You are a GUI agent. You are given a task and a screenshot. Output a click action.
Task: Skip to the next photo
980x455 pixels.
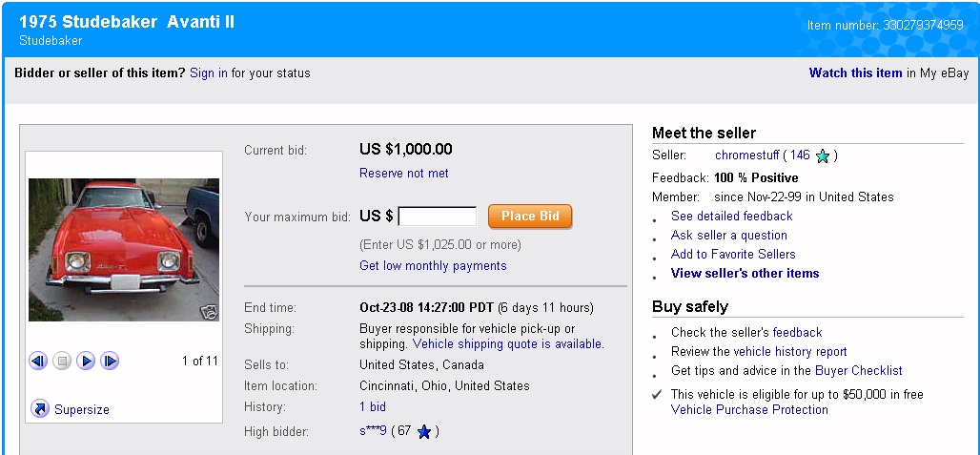point(110,361)
